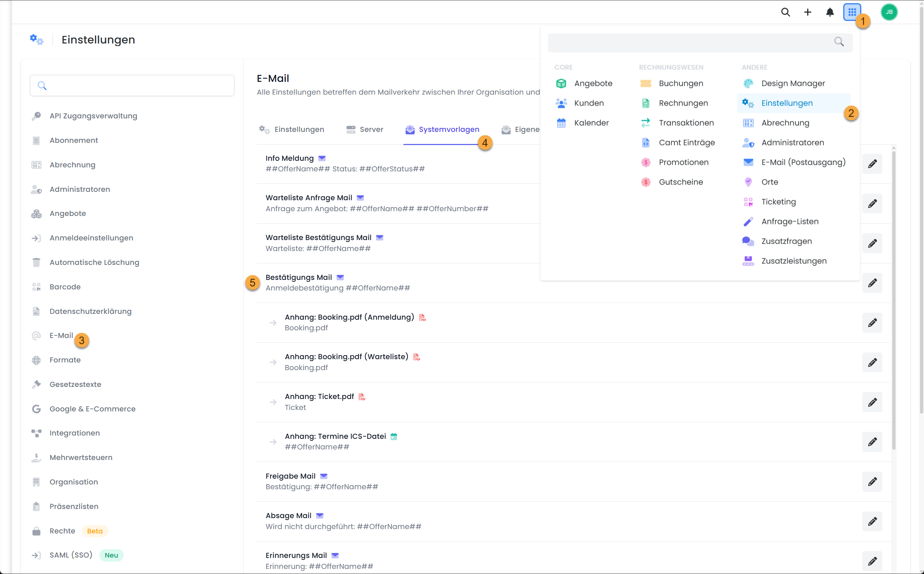Open the global search magnifier icon
Image resolution: width=924 pixels, height=574 pixels.
coord(785,12)
